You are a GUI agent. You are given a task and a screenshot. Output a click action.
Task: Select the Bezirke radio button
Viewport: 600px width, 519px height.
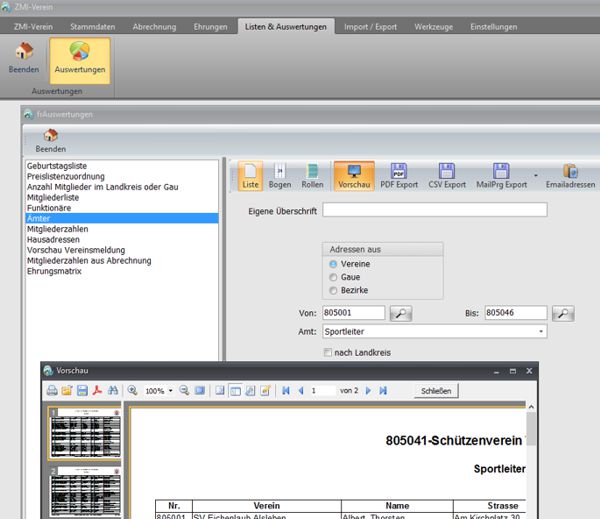(x=333, y=291)
